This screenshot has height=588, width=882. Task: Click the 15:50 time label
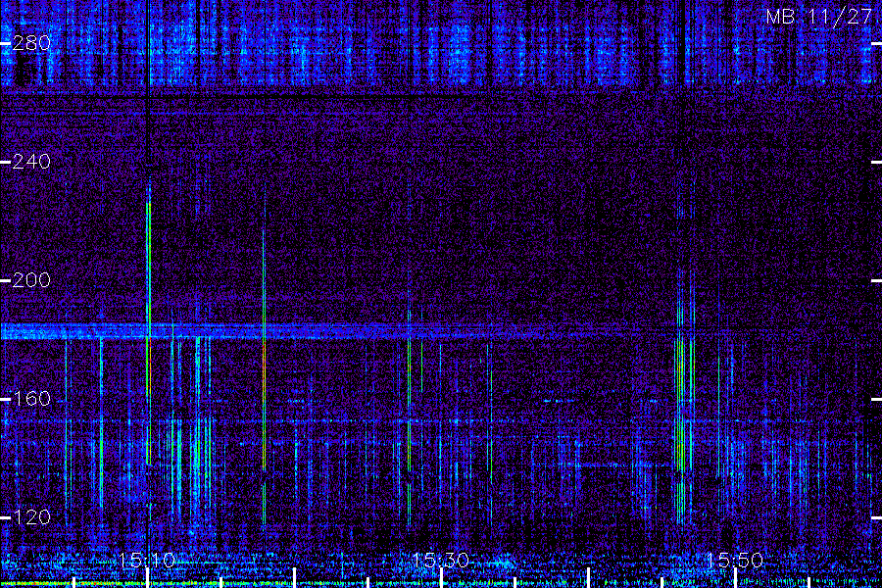(735, 560)
